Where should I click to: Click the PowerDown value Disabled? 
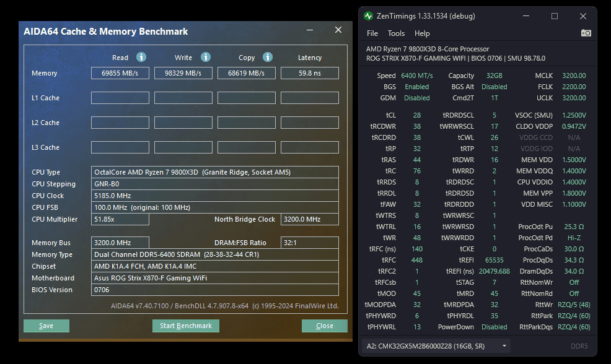click(x=494, y=327)
